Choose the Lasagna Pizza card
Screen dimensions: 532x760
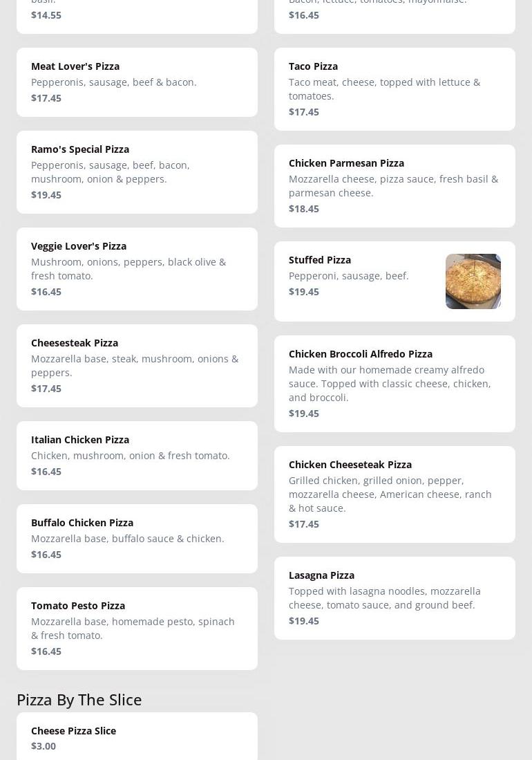(x=395, y=597)
